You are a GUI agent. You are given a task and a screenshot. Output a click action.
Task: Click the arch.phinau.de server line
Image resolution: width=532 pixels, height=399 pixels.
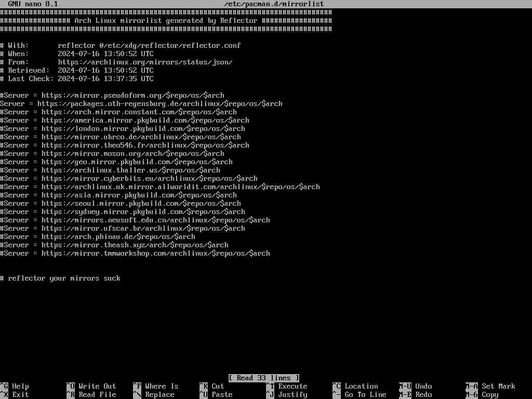(x=98, y=236)
